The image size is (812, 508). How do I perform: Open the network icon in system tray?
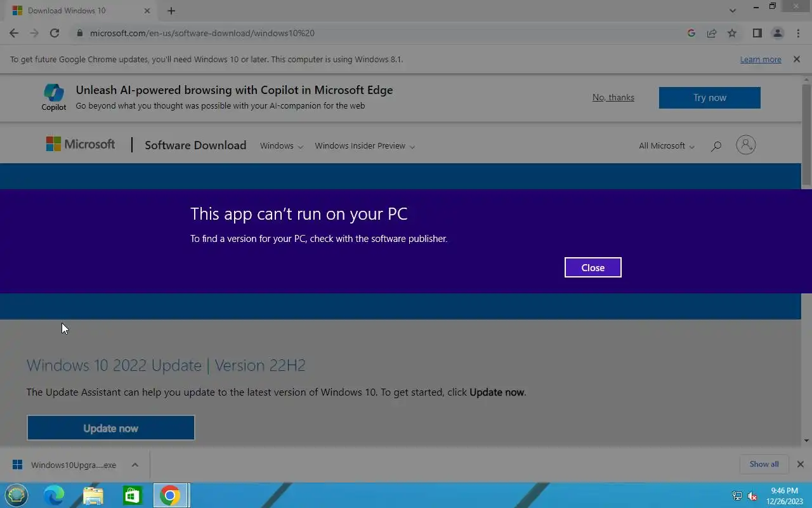[737, 496]
